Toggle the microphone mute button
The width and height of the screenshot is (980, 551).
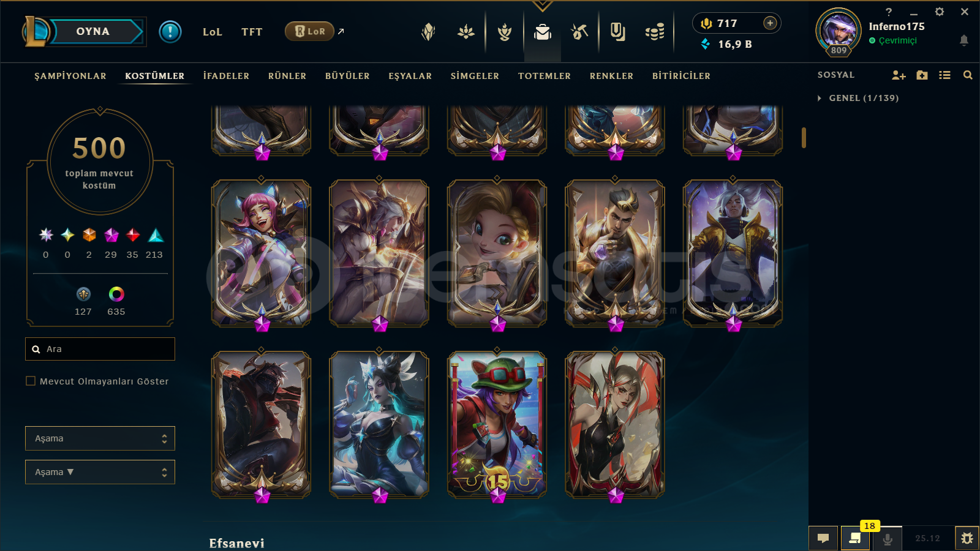pos(887,538)
